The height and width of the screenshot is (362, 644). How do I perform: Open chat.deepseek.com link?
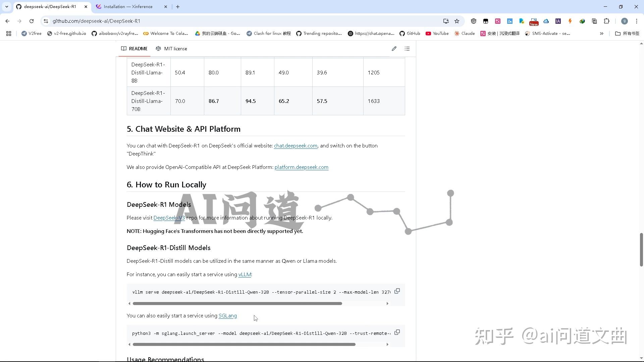[x=295, y=146]
